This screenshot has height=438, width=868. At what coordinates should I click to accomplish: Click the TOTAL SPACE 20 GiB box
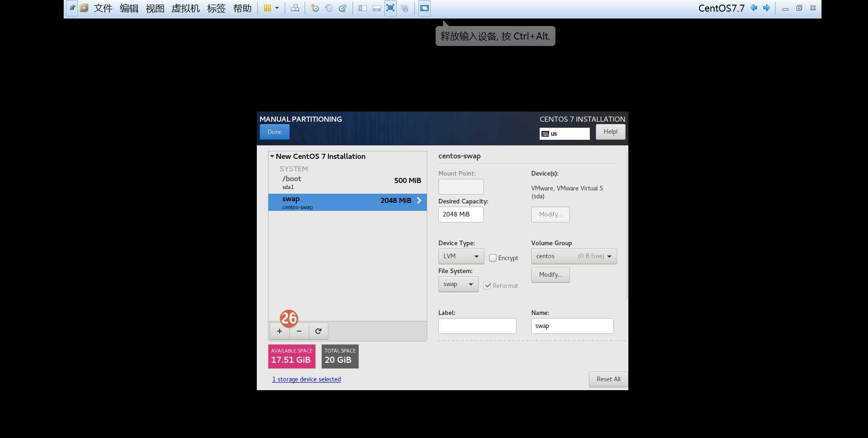click(340, 356)
